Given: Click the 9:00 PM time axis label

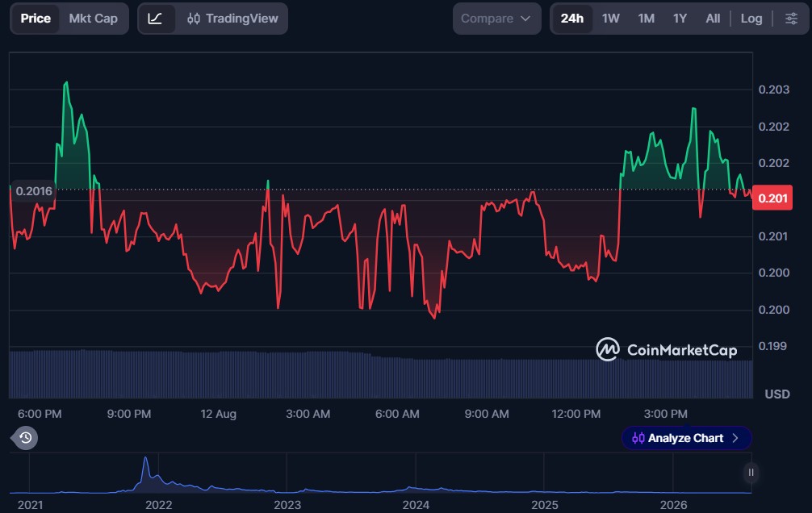Looking at the screenshot, I should [129, 414].
